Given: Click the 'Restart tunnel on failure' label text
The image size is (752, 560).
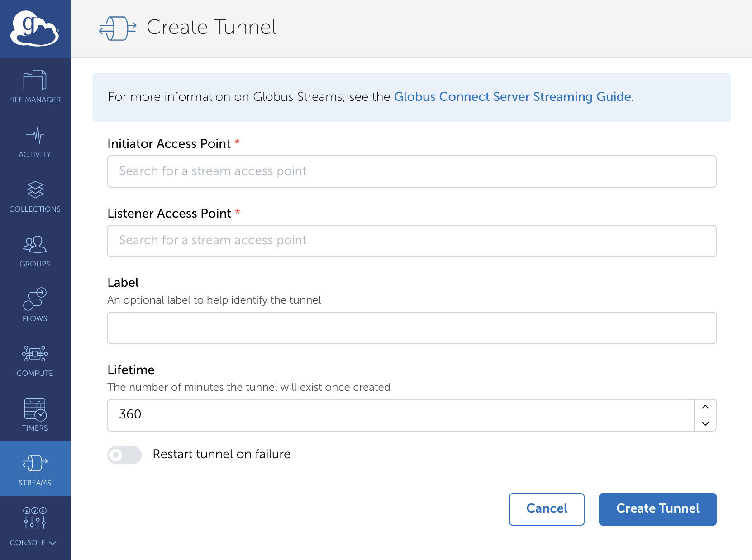Looking at the screenshot, I should click(x=222, y=454).
